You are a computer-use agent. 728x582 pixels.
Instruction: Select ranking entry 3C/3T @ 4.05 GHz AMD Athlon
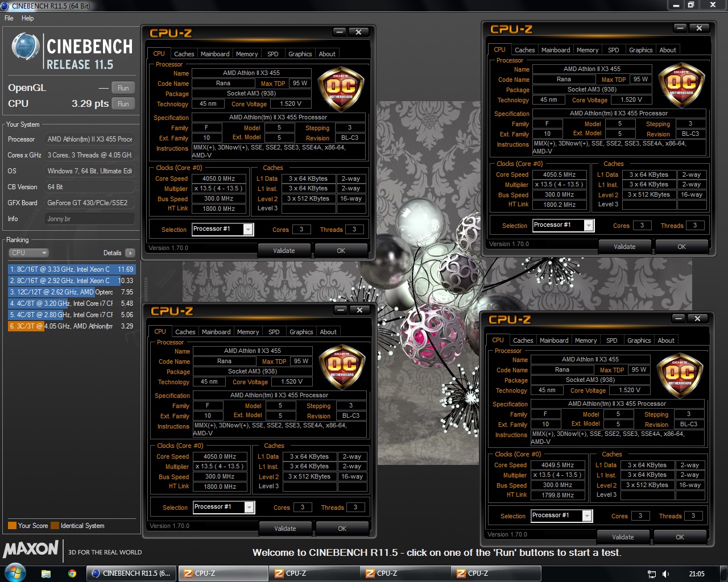(71, 326)
